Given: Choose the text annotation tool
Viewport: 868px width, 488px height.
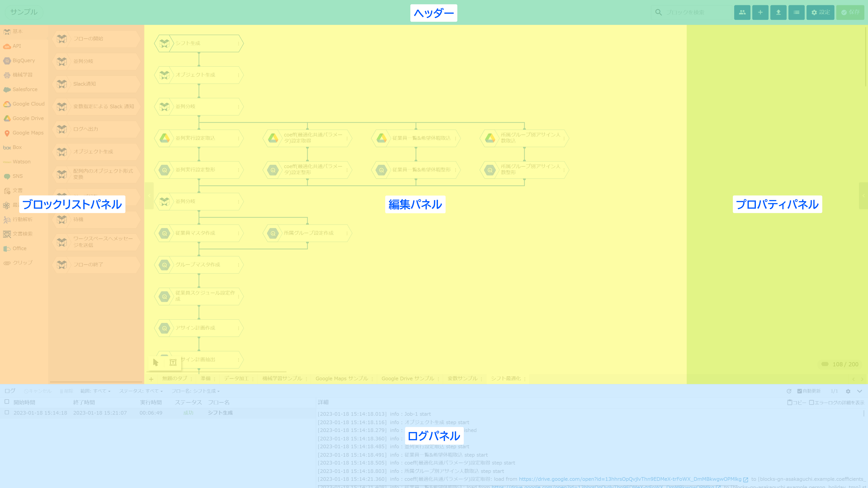Looking at the screenshot, I should [173, 362].
